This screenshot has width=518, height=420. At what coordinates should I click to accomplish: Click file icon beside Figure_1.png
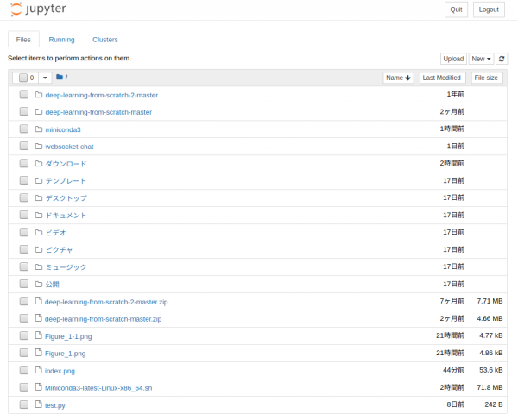39,354
